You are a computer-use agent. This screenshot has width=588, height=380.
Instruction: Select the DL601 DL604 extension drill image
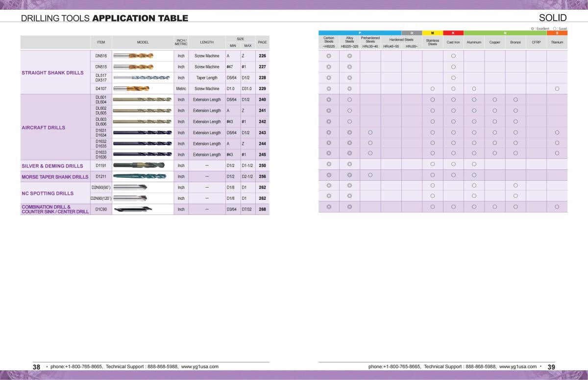click(142, 100)
